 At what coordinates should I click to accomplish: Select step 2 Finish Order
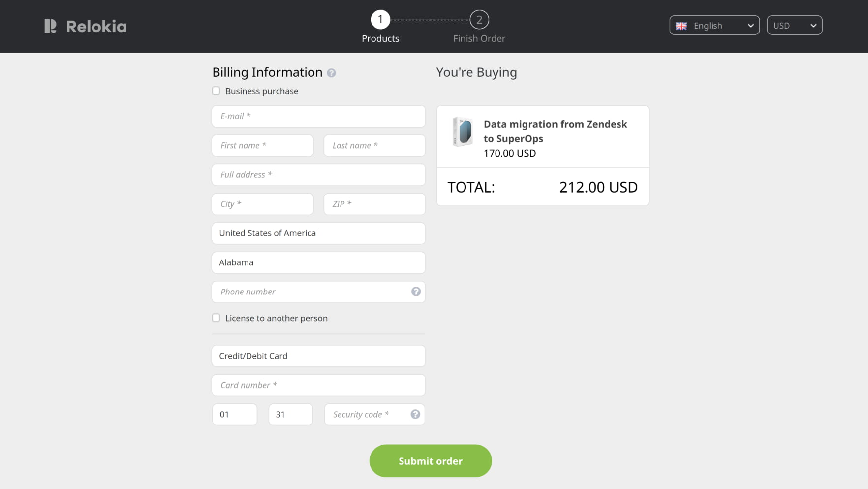click(479, 27)
